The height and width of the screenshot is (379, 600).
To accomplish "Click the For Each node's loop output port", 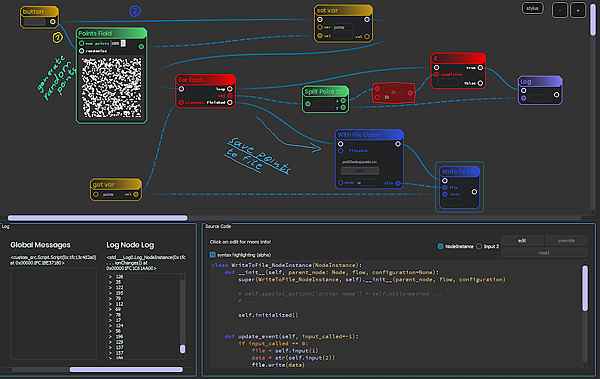I will 230,89.
